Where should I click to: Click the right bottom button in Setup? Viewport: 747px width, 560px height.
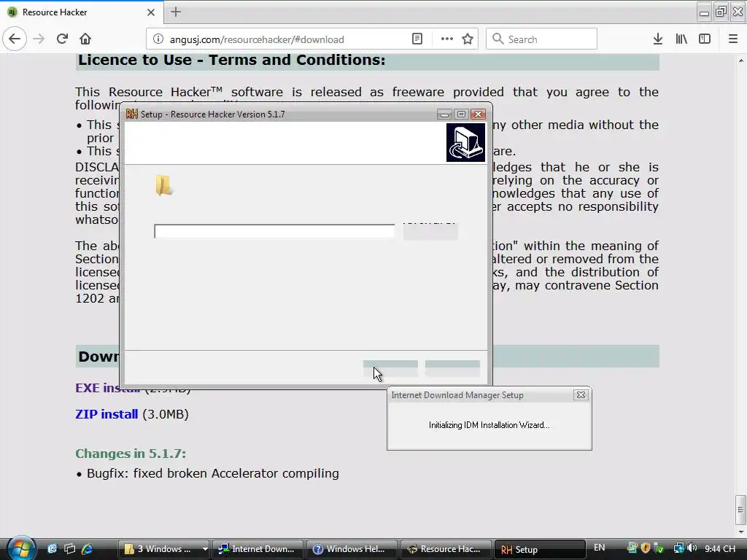pos(452,368)
